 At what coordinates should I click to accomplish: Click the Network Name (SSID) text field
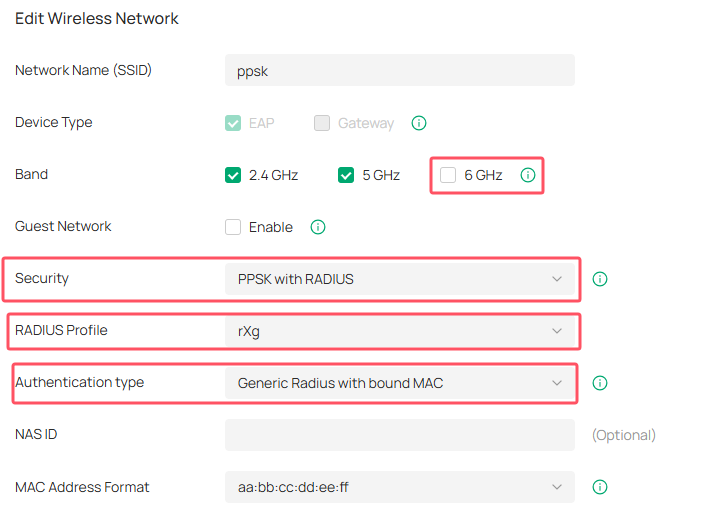[x=400, y=71]
